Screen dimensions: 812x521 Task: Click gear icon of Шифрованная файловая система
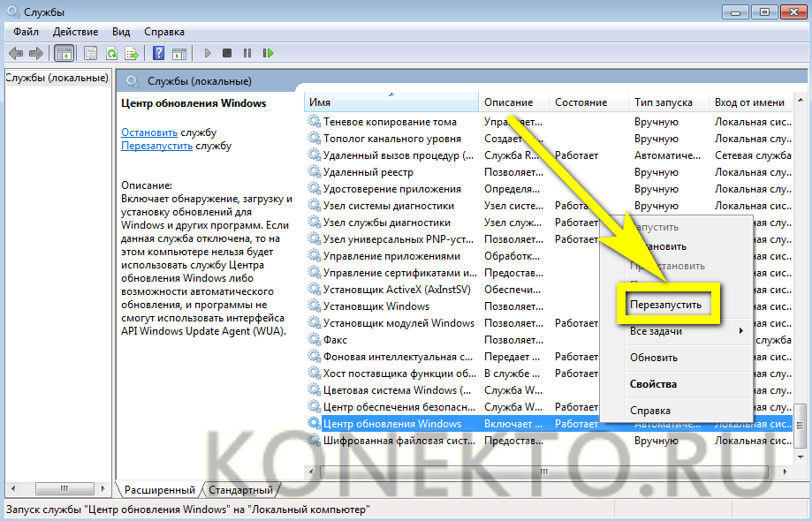pos(314,441)
